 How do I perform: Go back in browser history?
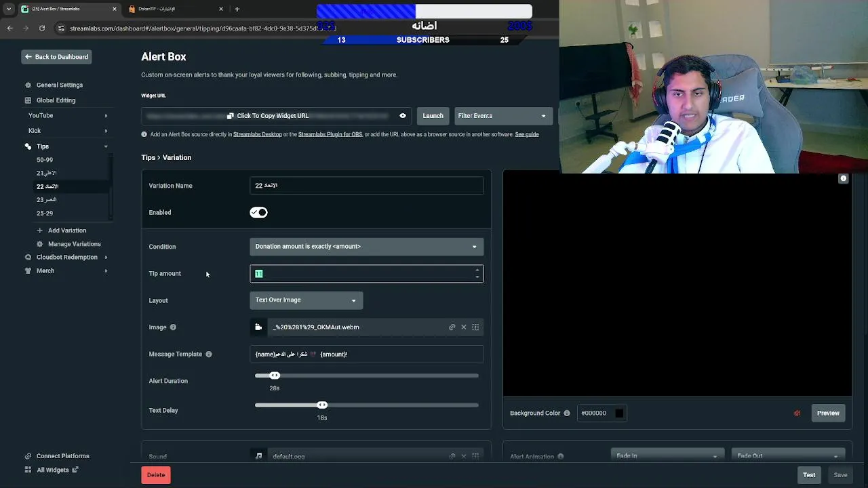tap(9, 28)
